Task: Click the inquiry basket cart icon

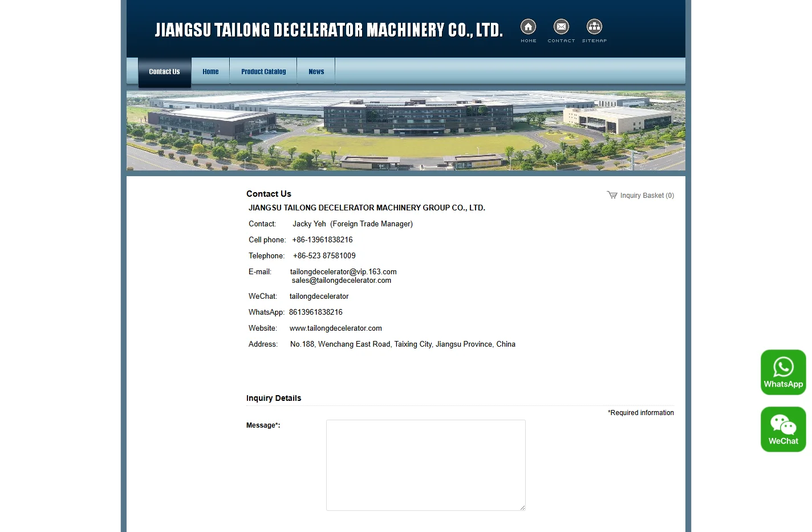Action: (x=612, y=195)
